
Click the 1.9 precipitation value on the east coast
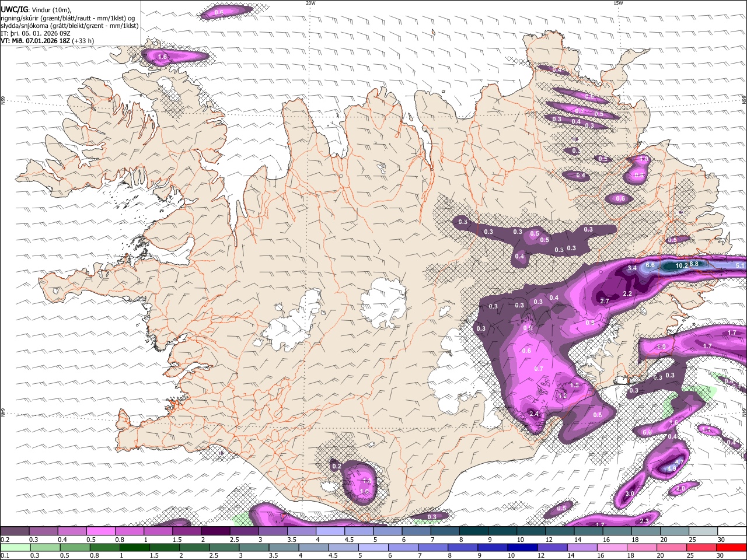click(x=661, y=347)
